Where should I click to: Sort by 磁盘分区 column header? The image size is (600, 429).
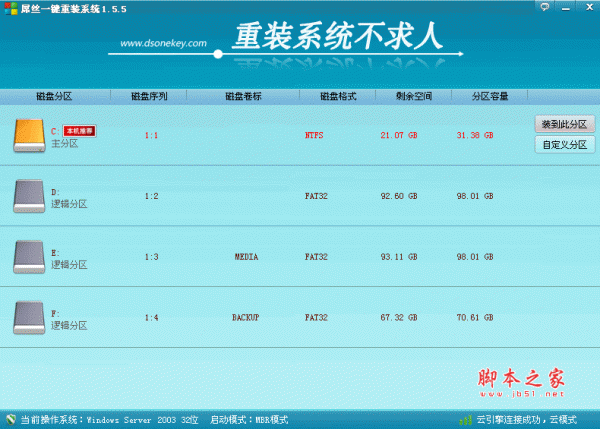(54, 96)
